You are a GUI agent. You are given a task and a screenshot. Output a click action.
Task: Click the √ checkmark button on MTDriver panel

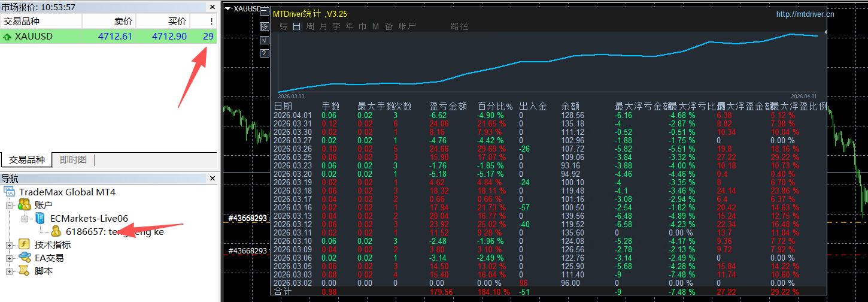click(x=265, y=40)
